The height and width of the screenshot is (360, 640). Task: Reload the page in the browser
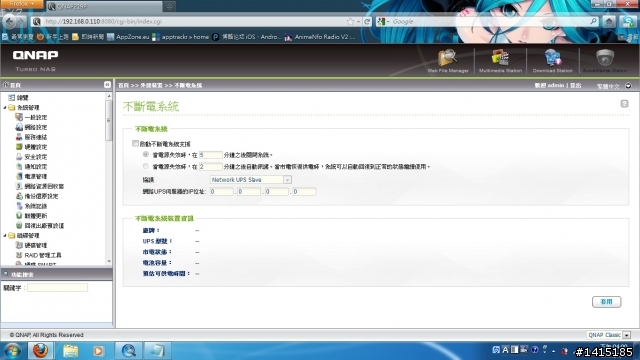point(367,22)
